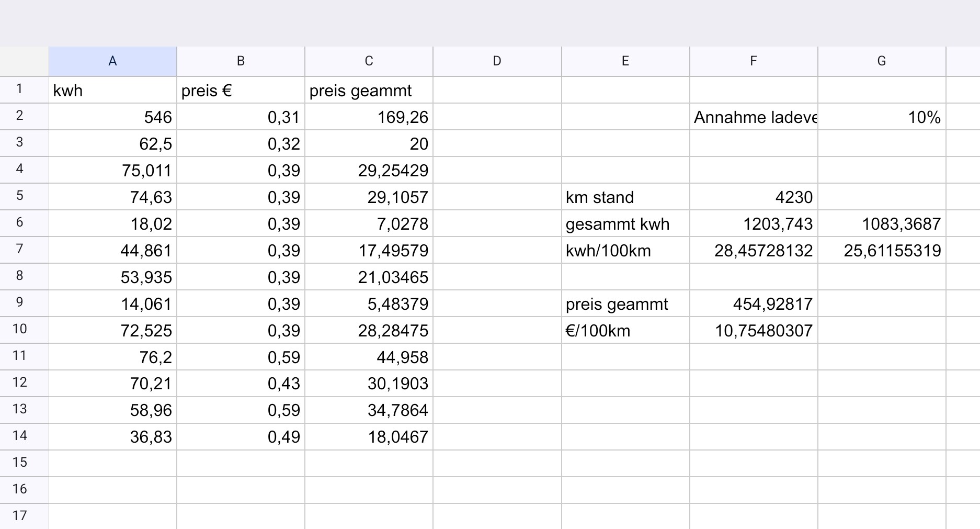980x529 pixels.
Task: Select cell showing 1203,743
Action: (753, 224)
